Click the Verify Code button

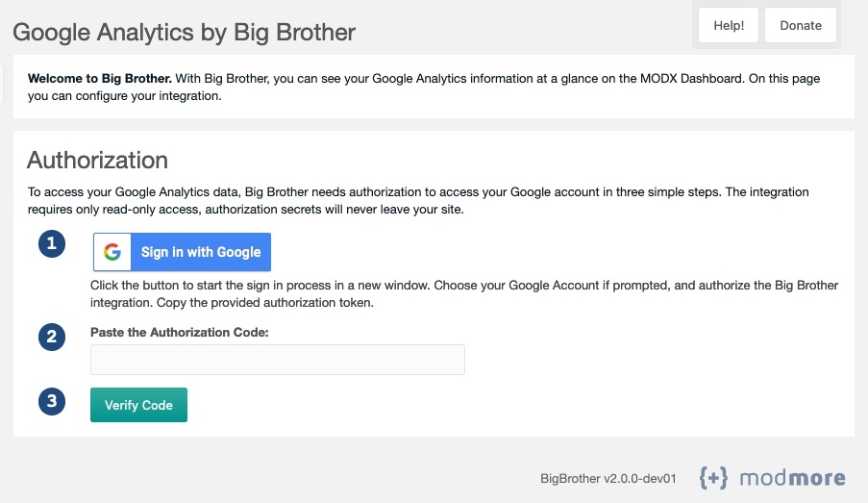click(x=139, y=405)
